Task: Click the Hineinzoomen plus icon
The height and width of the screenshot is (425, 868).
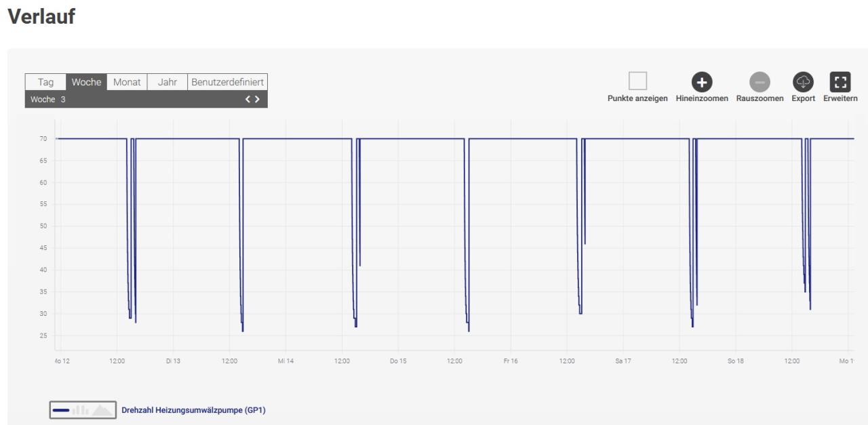Action: (702, 82)
